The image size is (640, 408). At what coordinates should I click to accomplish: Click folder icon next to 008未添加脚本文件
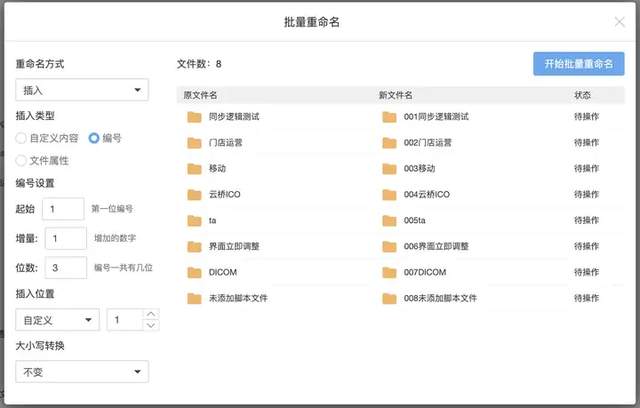(x=389, y=299)
